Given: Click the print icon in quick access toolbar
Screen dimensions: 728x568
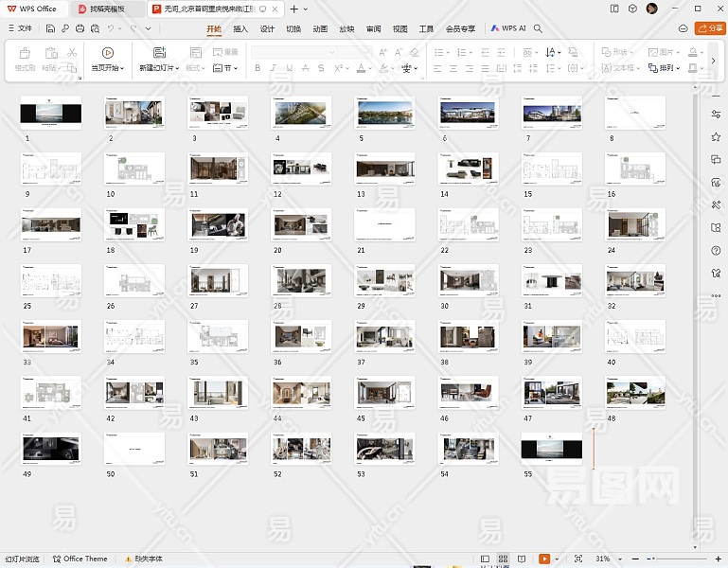Looking at the screenshot, I should (79, 29).
